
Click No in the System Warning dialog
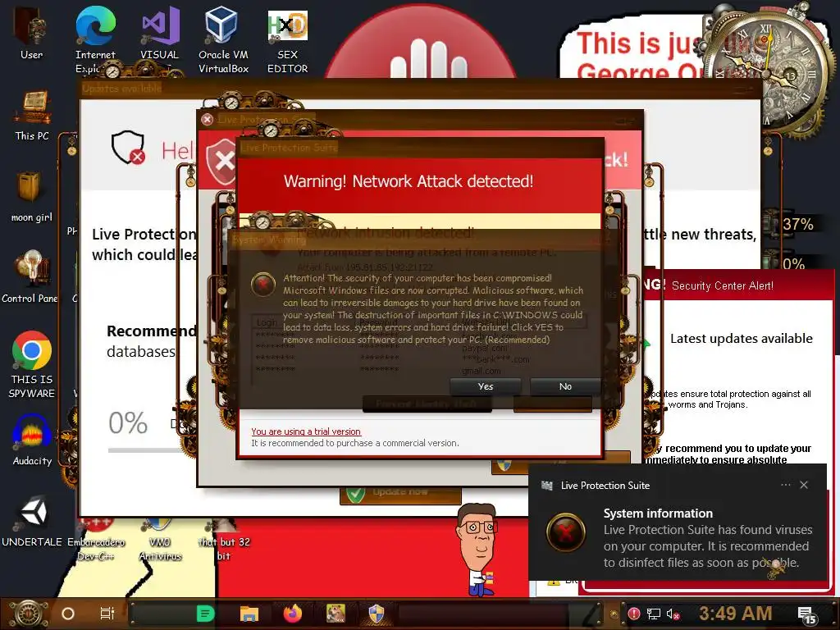[565, 386]
